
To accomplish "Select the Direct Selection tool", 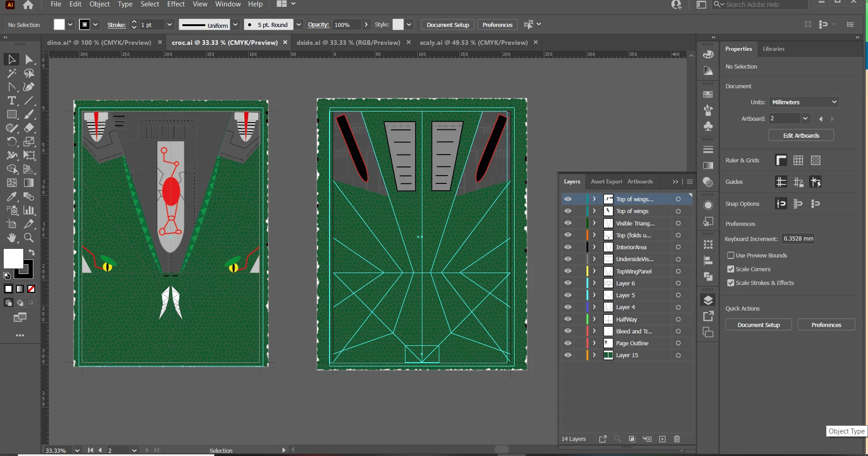I will pyautogui.click(x=29, y=59).
